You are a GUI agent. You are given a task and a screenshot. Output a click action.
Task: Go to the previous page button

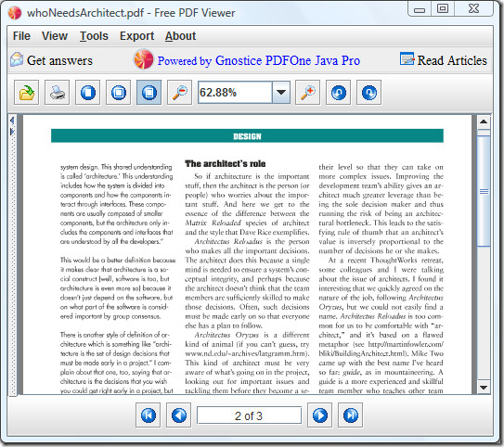pos(179,415)
